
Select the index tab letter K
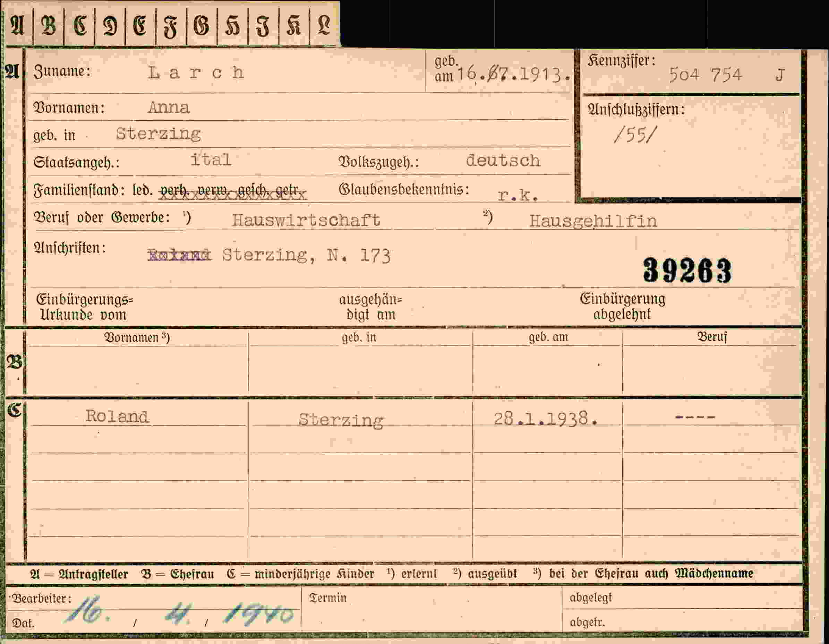(293, 26)
